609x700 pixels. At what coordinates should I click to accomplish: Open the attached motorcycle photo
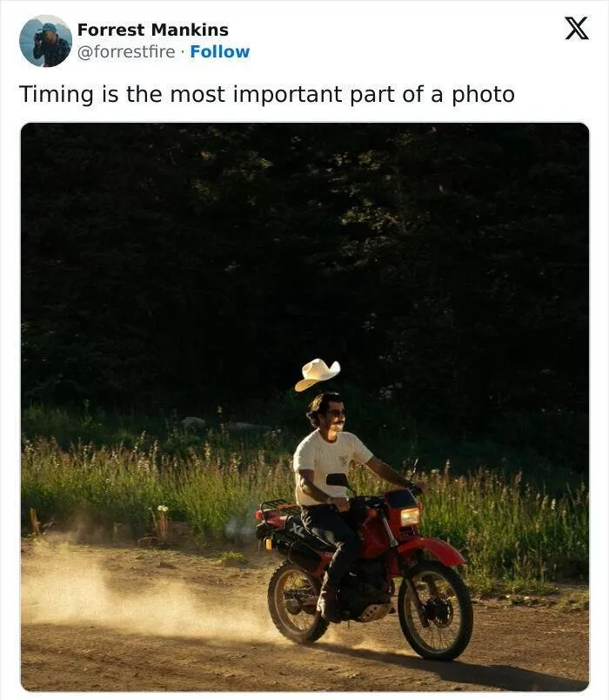(304, 407)
